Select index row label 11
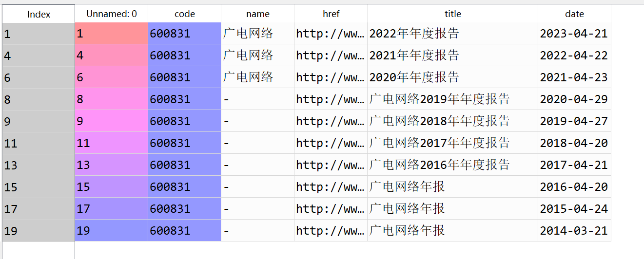The image size is (644, 259). 39,143
